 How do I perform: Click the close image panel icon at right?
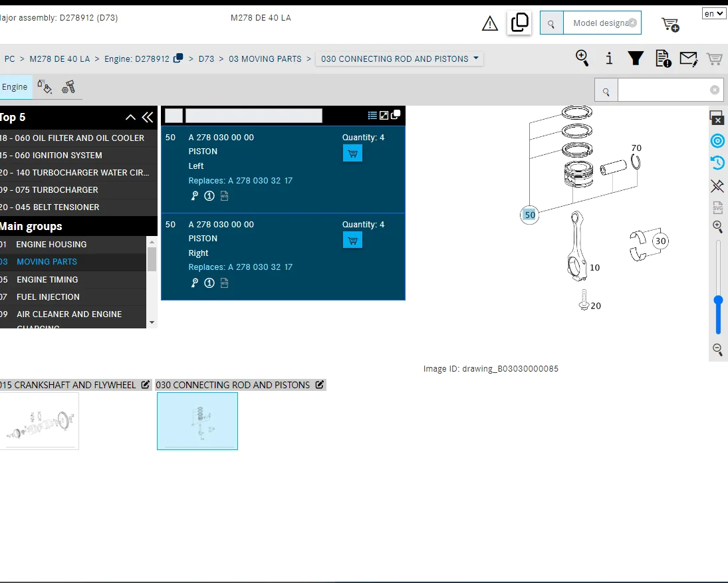point(717,118)
